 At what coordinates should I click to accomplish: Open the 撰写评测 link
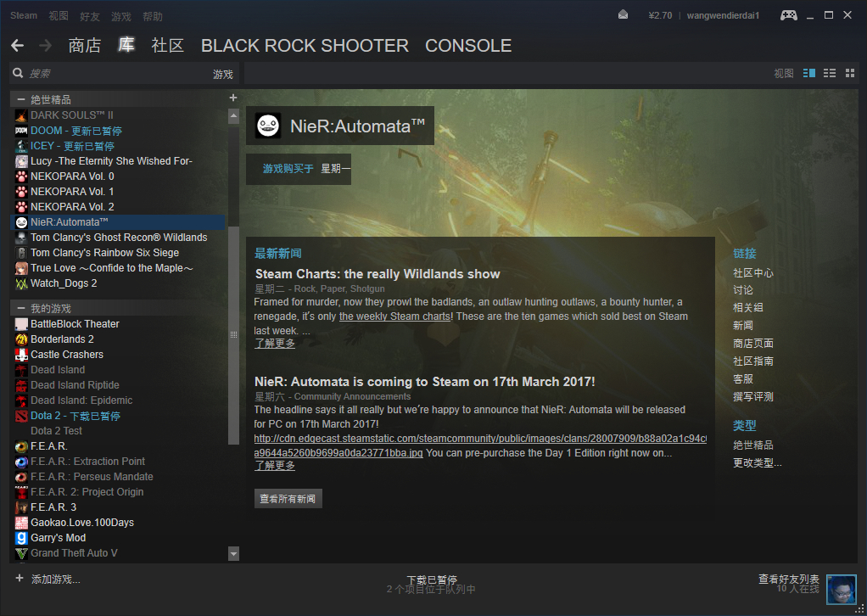pyautogui.click(x=753, y=396)
